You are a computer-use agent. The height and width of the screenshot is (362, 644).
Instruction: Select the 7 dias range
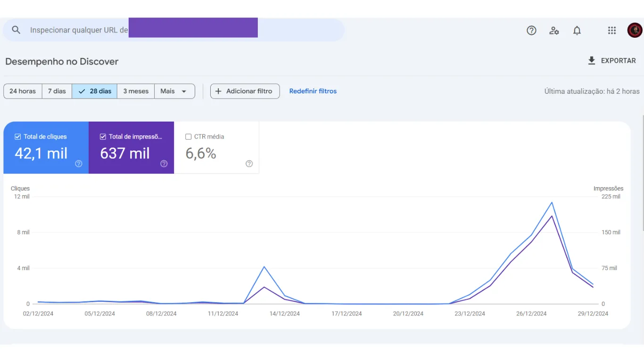[x=57, y=91]
